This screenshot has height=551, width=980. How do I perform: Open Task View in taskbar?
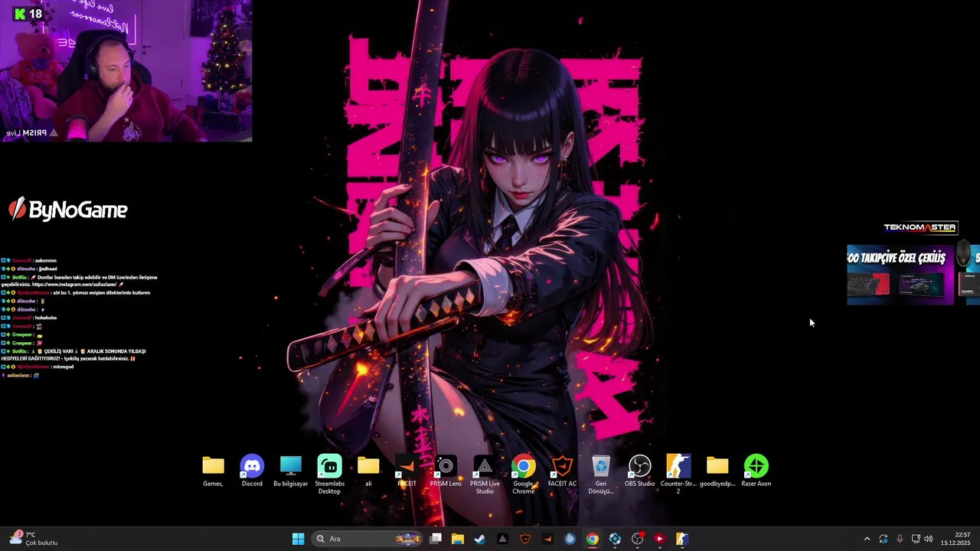coord(436,539)
